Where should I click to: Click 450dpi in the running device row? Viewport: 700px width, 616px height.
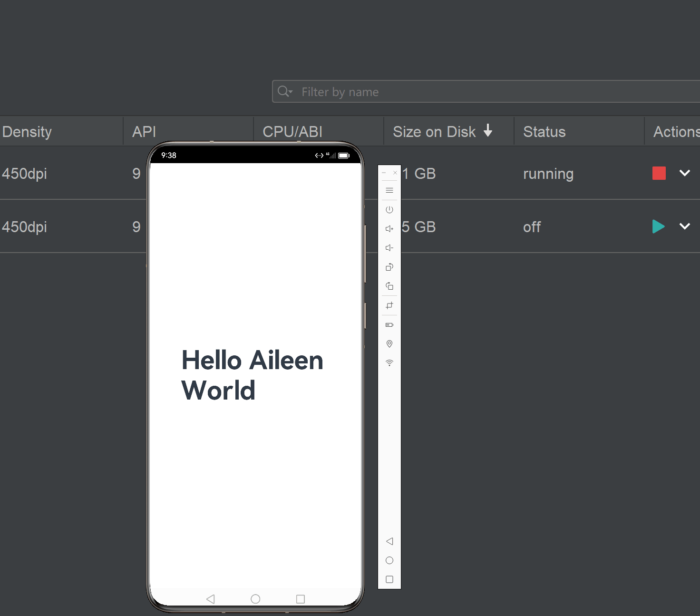[24, 174]
